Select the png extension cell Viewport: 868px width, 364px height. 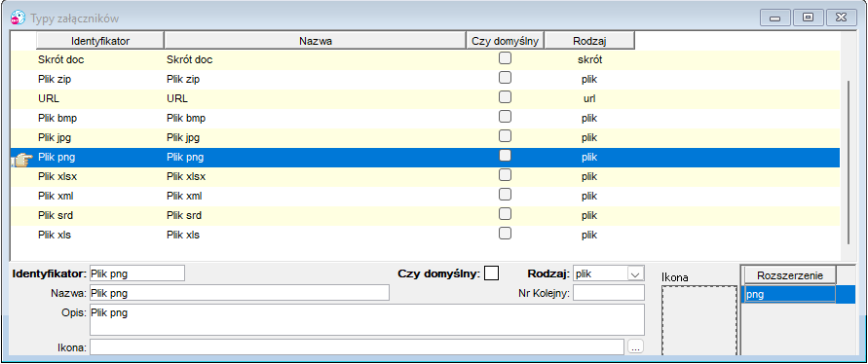tap(789, 294)
